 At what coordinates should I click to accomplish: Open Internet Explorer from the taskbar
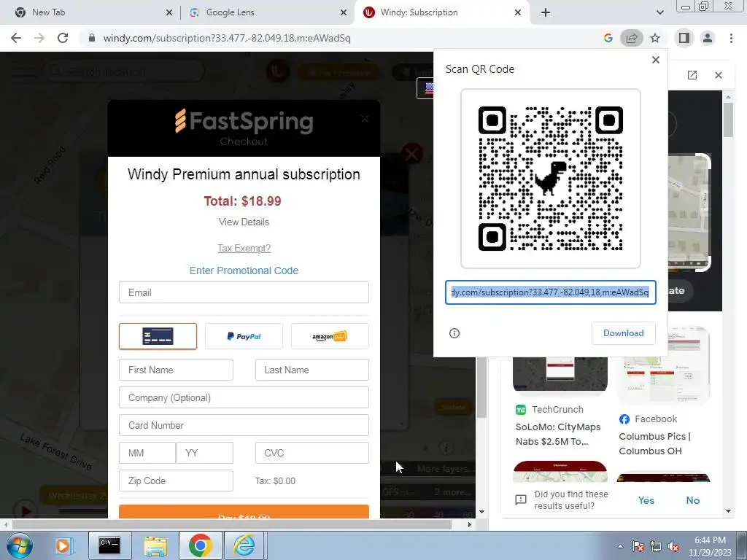244,545
